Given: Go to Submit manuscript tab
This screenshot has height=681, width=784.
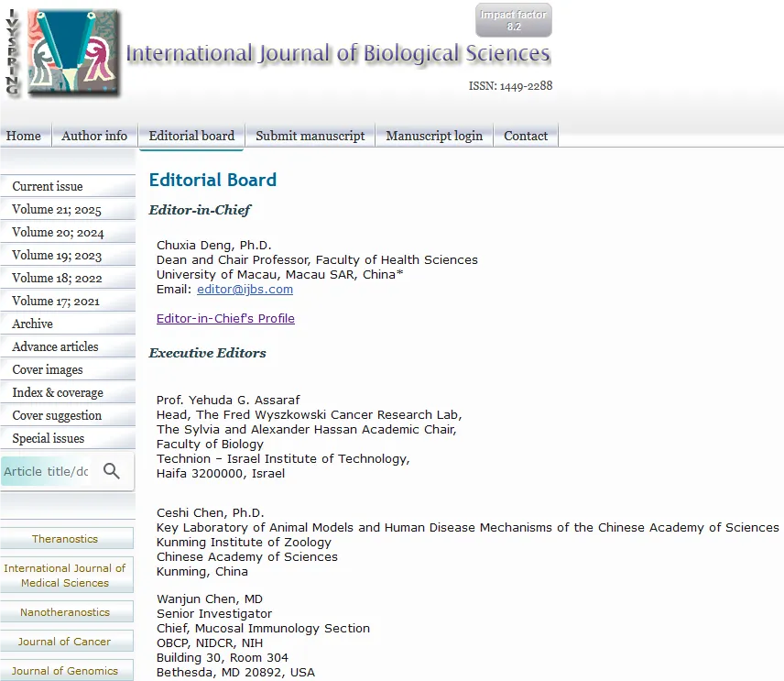Looking at the screenshot, I should [310, 136].
